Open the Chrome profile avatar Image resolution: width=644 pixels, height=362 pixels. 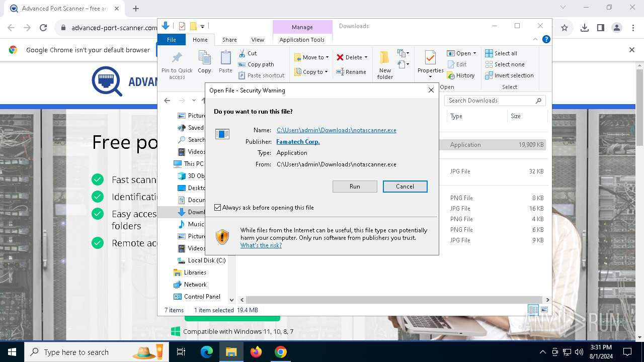pos(617,28)
